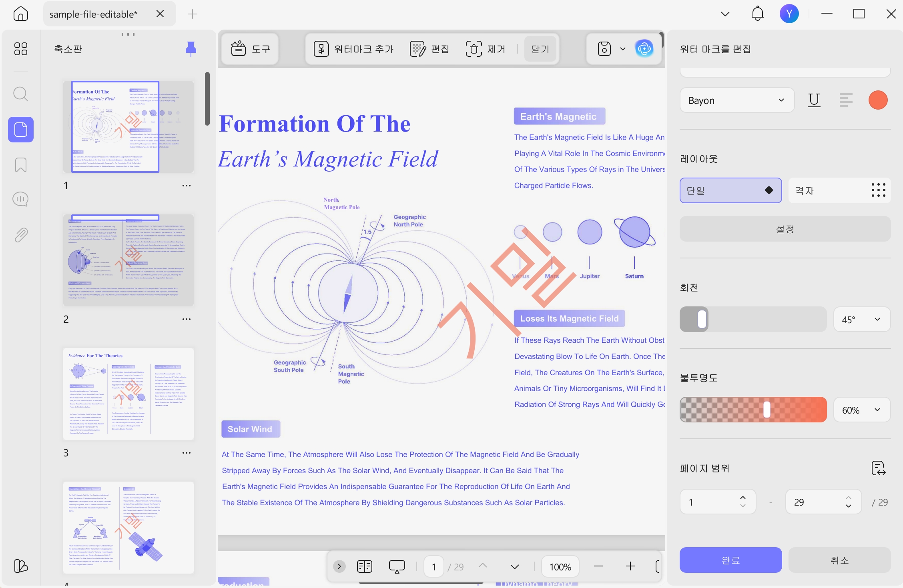The height and width of the screenshot is (588, 903).
Task: Click the pin icon in 축소판 panel
Action: tap(191, 49)
